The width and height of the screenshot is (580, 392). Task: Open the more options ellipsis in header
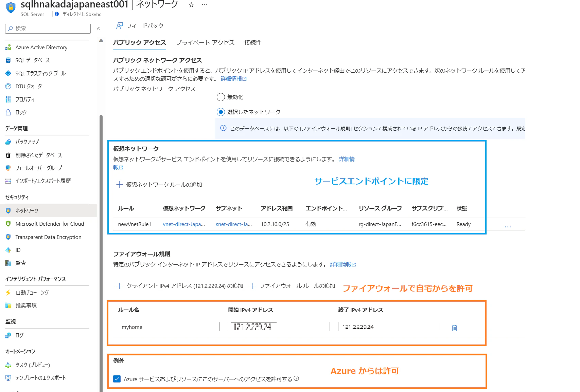point(204,5)
